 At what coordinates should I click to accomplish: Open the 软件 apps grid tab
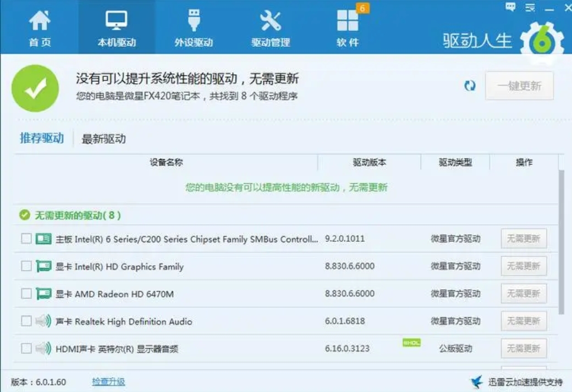tap(348, 28)
